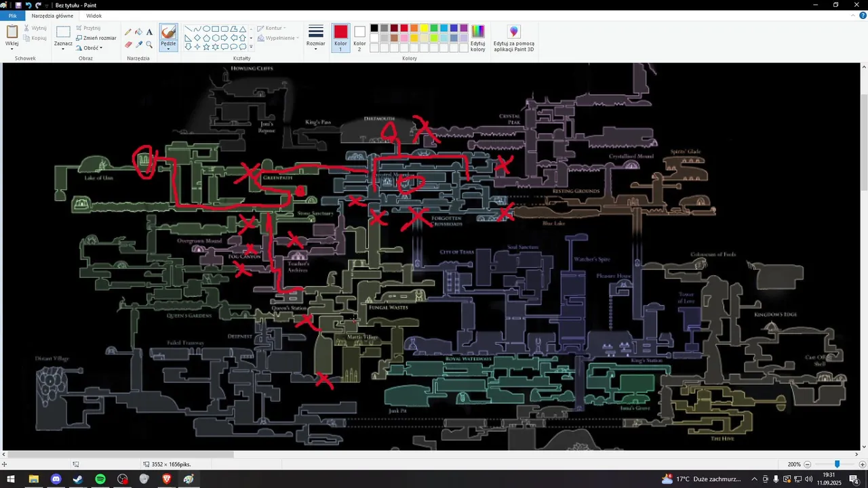Screen dimensions: 868x488
Task: Switch to the Widok tab
Action: pos(94,16)
